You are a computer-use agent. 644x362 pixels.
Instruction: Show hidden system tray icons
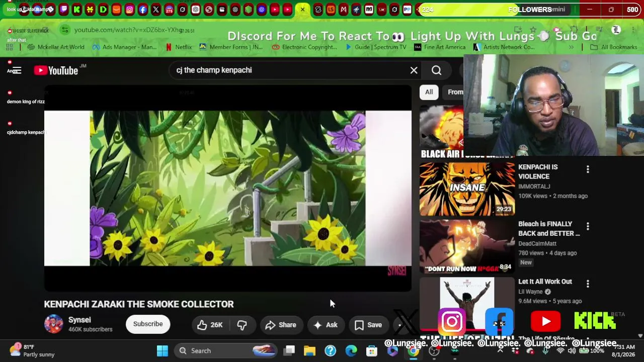click(500, 350)
